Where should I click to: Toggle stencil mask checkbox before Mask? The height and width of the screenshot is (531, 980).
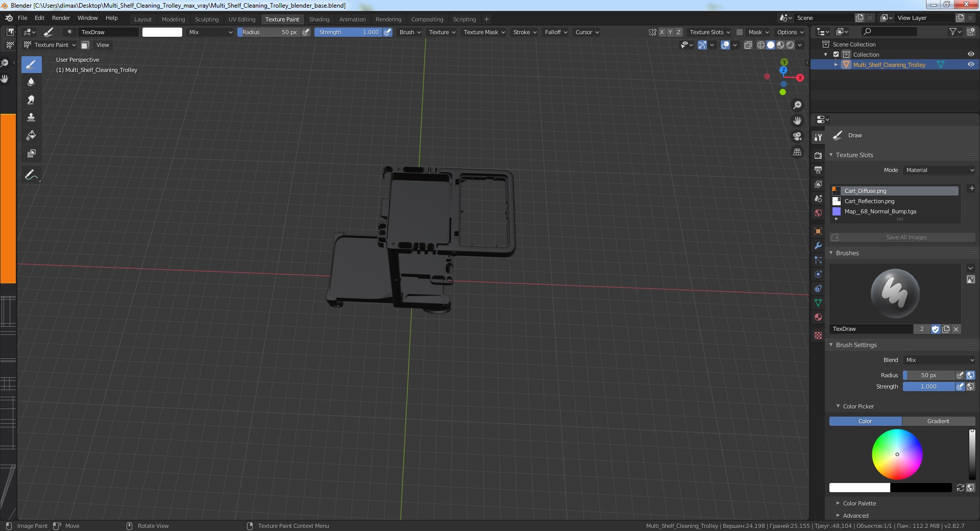(x=739, y=32)
